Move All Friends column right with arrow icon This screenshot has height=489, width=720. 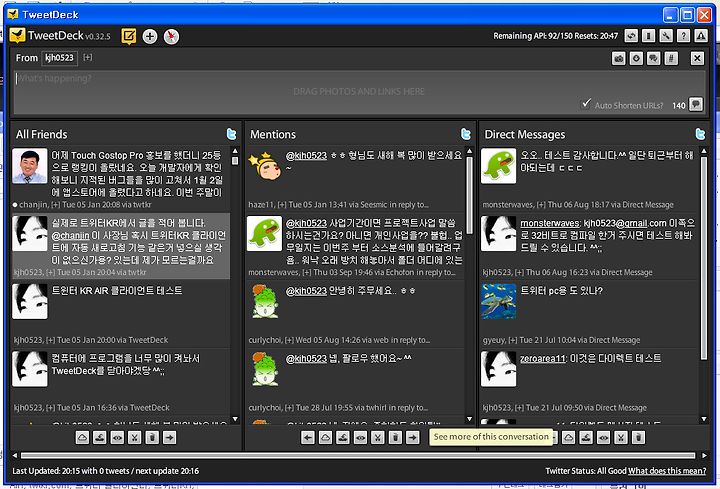pyautogui.click(x=169, y=438)
